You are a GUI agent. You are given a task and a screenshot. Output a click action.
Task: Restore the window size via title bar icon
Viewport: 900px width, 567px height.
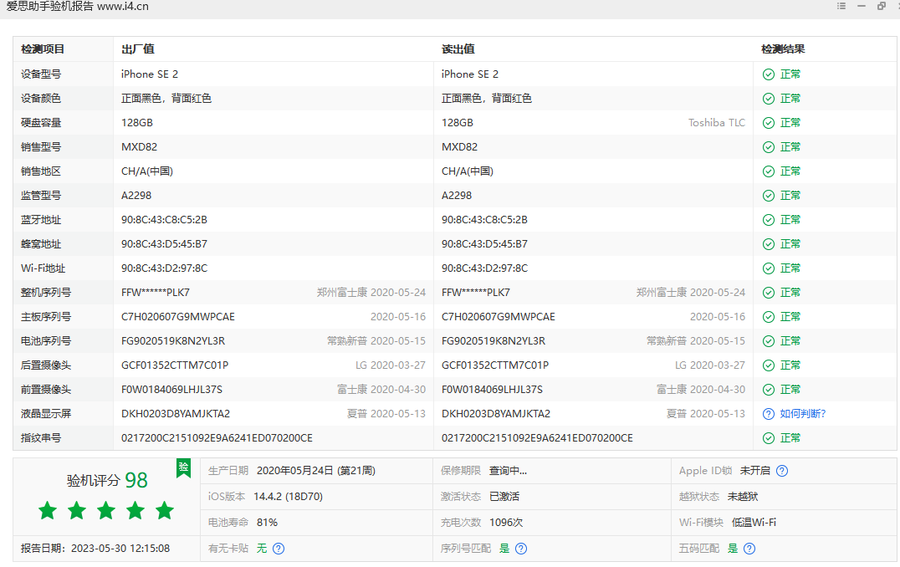pos(881,6)
